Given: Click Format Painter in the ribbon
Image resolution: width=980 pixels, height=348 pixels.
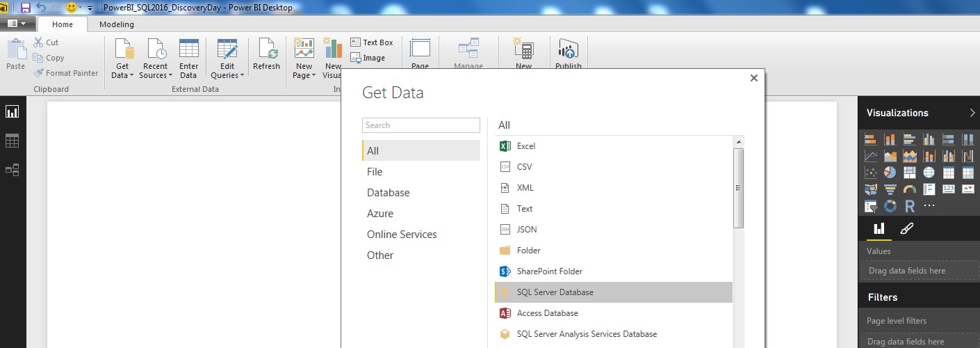Looking at the screenshot, I should (x=66, y=73).
